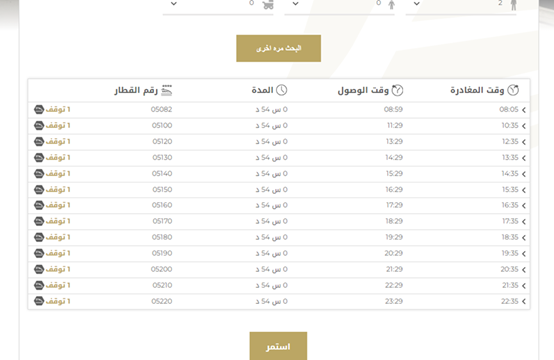Click the adult passenger icon at top right
554x360 pixels.
[x=514, y=5]
